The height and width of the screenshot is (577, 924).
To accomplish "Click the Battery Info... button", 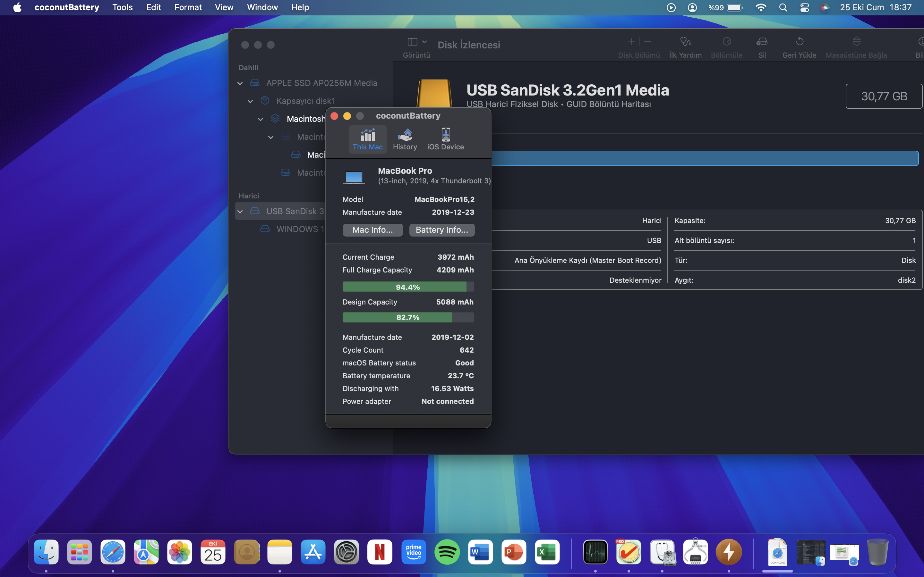I will click(x=442, y=230).
